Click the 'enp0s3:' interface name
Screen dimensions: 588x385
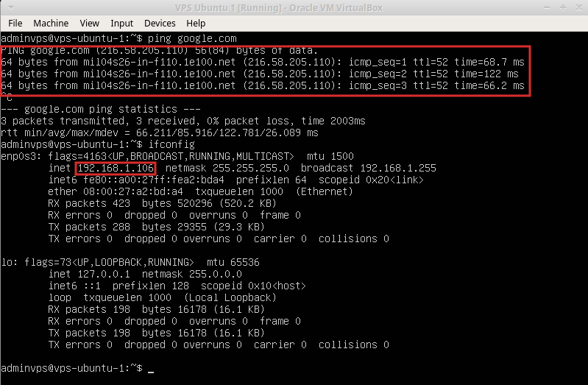(21, 157)
